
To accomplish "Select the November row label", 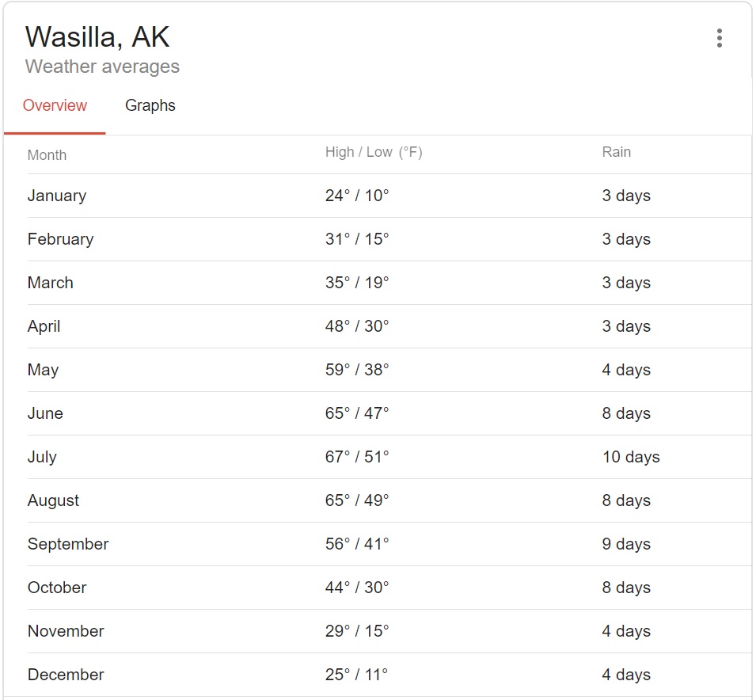I will [66, 631].
